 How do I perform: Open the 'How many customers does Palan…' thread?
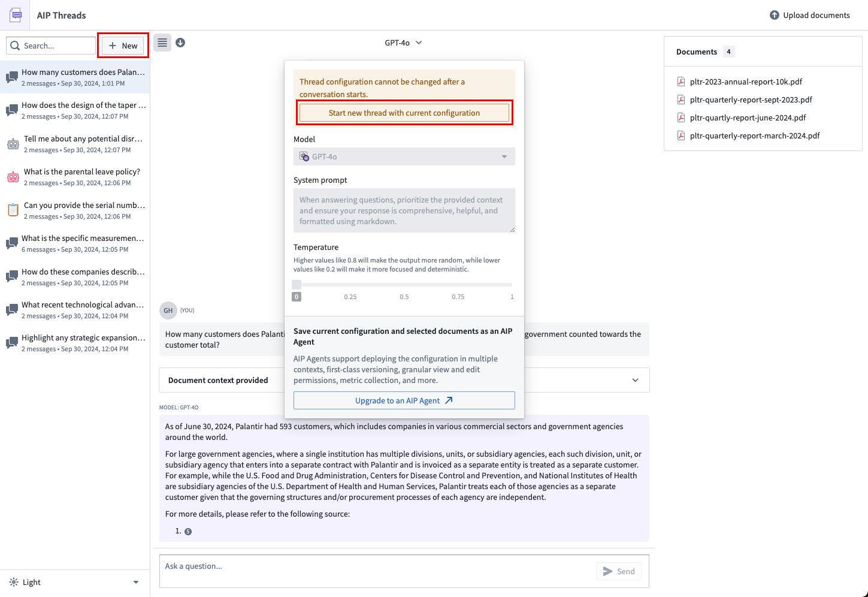[x=75, y=77]
